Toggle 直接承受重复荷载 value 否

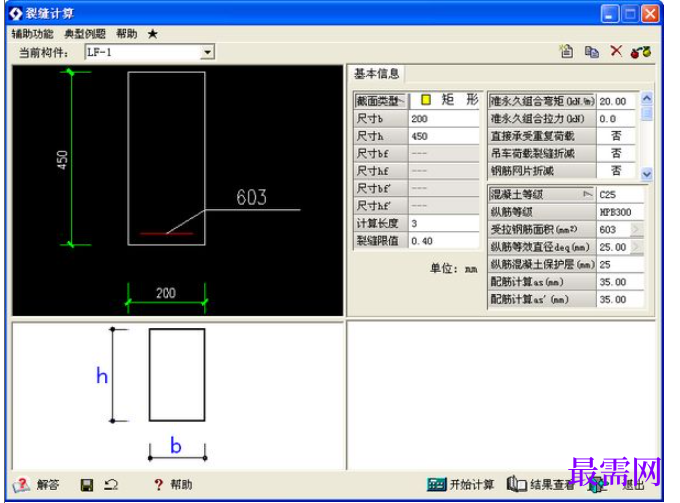[x=616, y=136]
